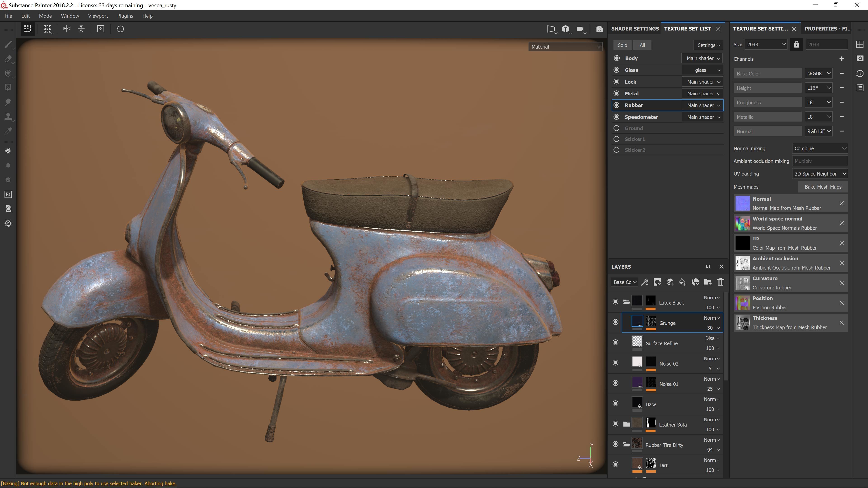
Task: Click the Noise 02 white fill thumbnail
Action: (637, 362)
